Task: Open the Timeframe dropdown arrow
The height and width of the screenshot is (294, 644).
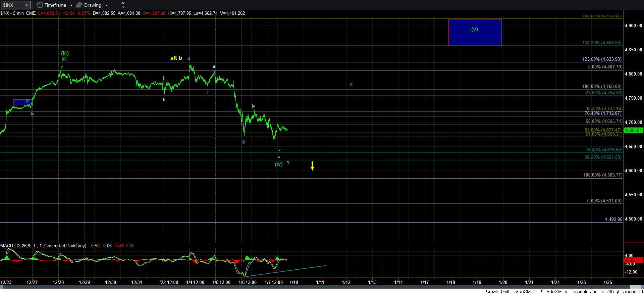Action: point(71,5)
